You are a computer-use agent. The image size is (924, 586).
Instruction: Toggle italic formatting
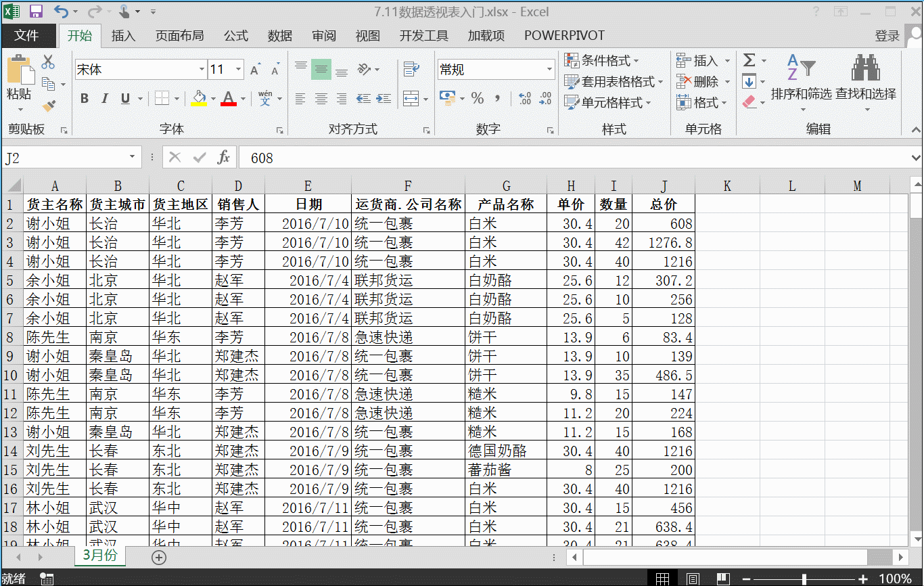point(105,98)
